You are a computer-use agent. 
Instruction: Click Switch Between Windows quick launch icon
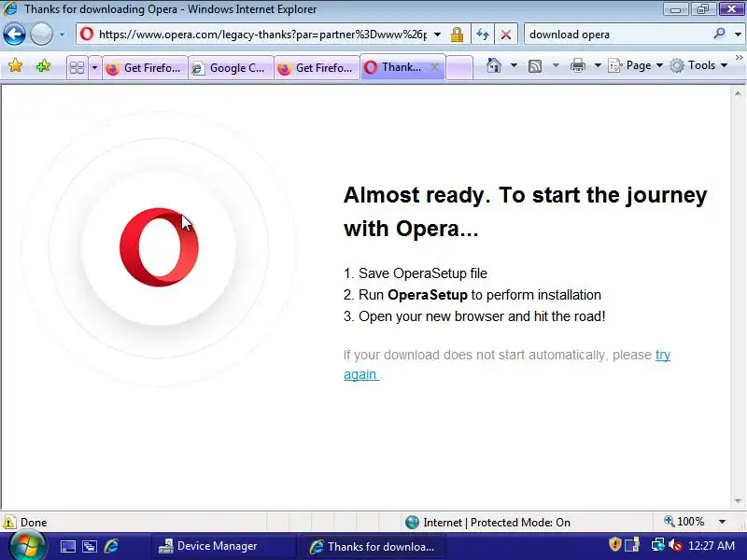point(89,546)
